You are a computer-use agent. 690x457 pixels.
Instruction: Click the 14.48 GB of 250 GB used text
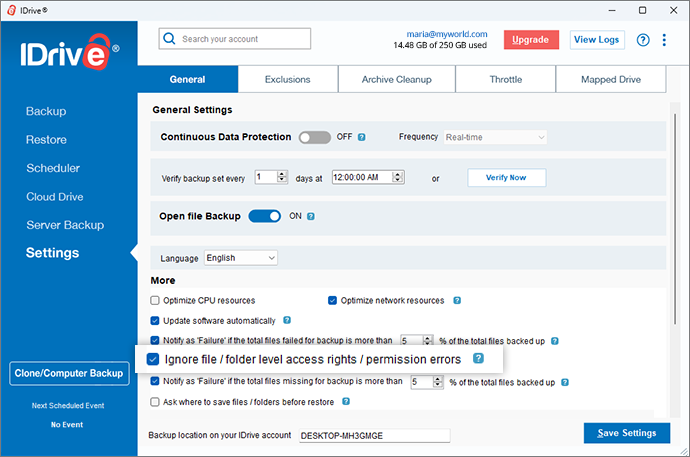coord(440,45)
